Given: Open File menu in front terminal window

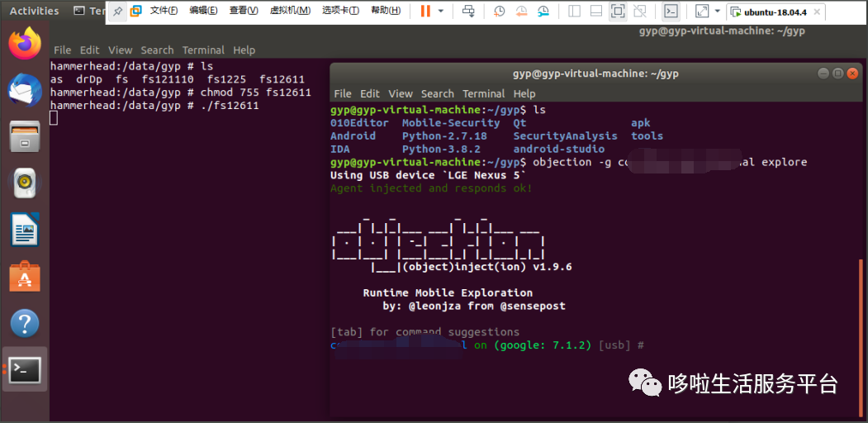Looking at the screenshot, I should point(343,93).
